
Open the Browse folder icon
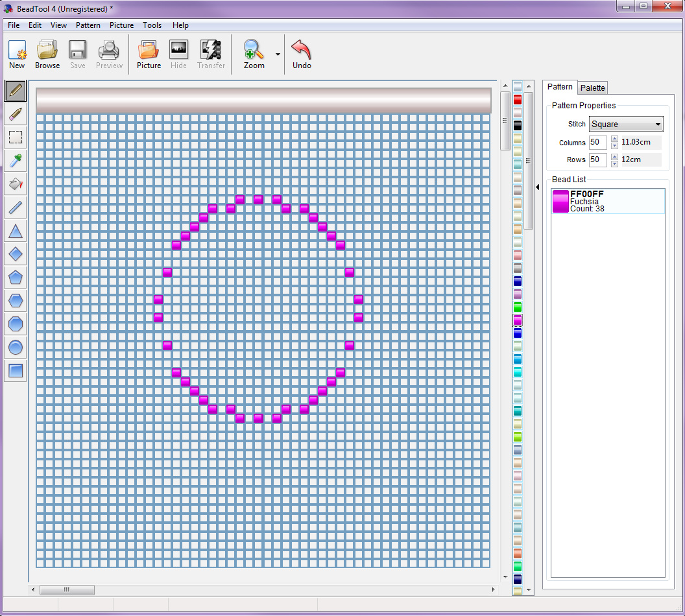click(47, 54)
